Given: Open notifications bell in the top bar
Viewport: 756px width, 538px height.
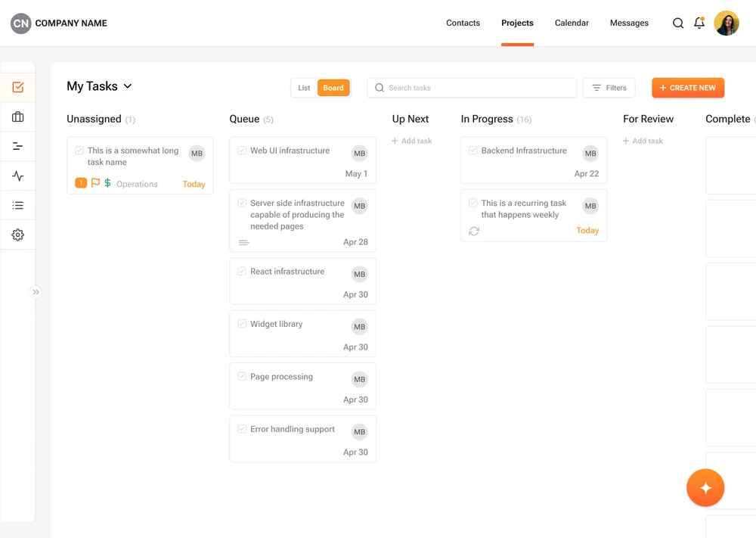Looking at the screenshot, I should click(x=699, y=23).
